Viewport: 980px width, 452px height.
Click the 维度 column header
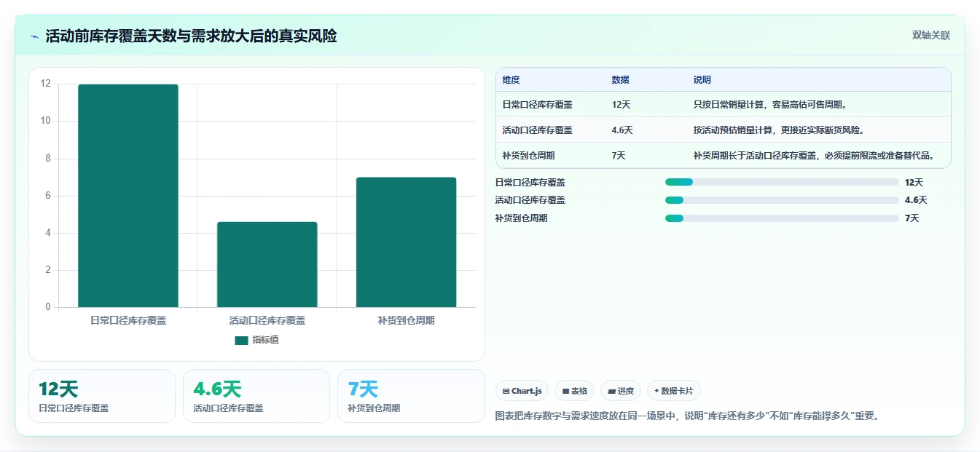tap(511, 80)
